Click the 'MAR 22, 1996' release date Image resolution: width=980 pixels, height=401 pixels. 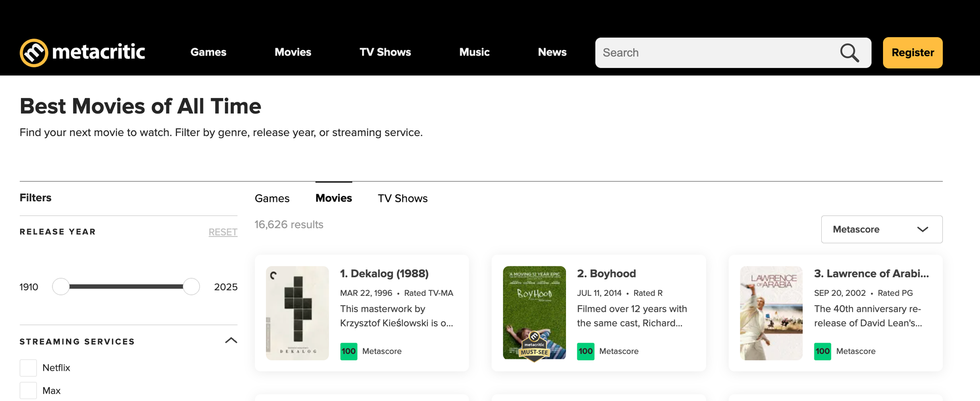[x=366, y=293]
